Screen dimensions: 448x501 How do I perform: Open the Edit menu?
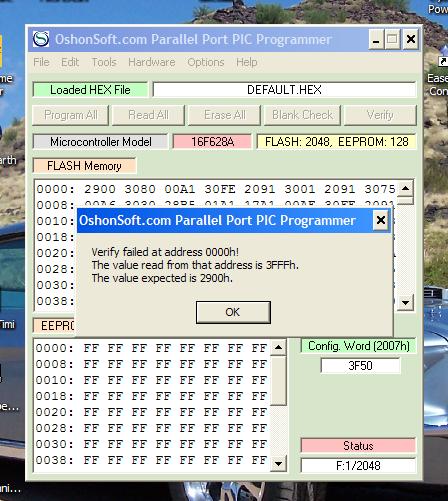[x=70, y=62]
